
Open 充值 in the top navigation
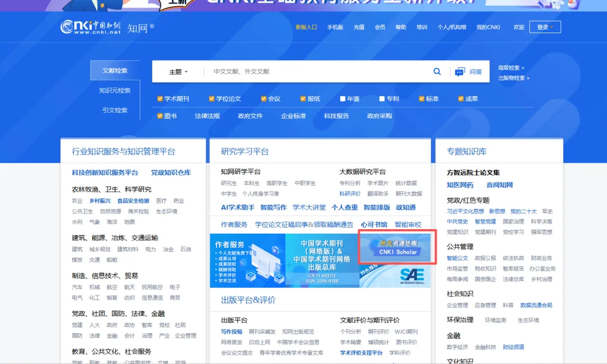pyautogui.click(x=359, y=27)
